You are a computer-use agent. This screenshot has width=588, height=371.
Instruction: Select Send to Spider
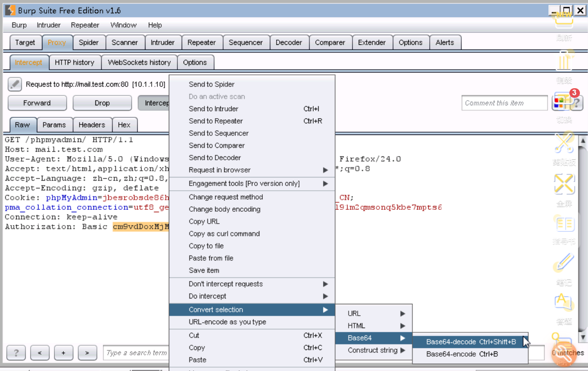pos(252,84)
